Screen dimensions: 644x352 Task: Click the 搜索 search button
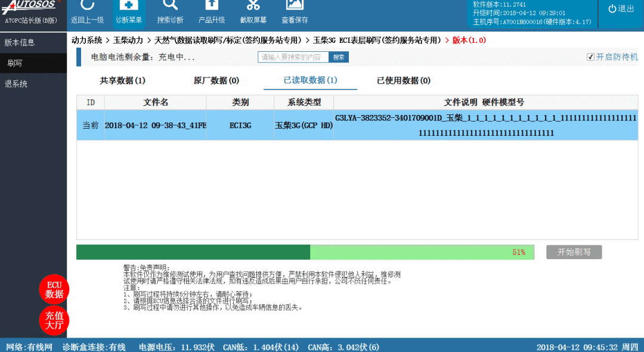click(x=339, y=57)
